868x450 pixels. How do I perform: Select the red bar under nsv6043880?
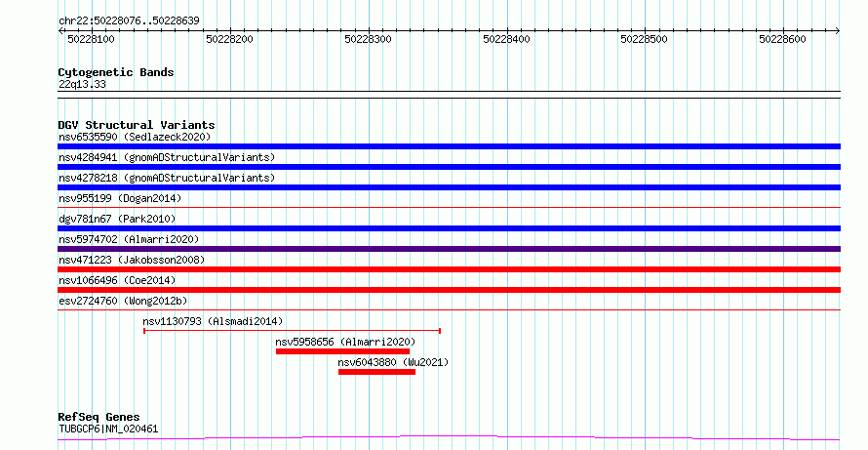pos(377,372)
